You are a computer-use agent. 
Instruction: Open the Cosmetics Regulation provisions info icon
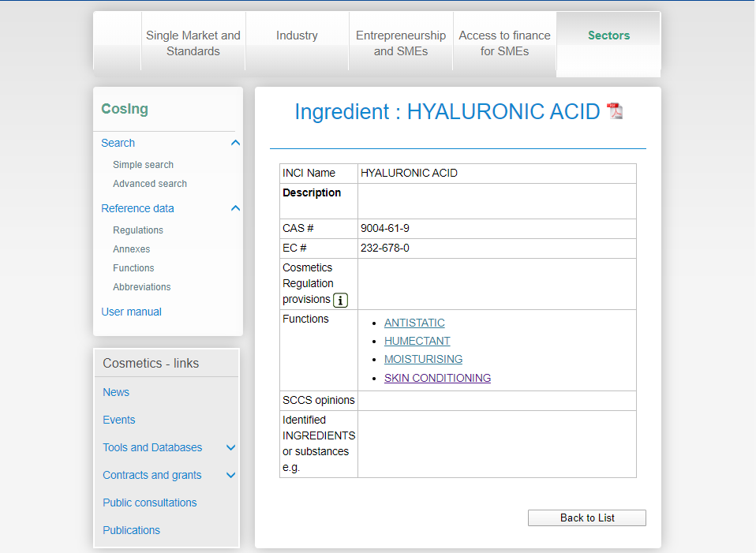click(x=340, y=300)
